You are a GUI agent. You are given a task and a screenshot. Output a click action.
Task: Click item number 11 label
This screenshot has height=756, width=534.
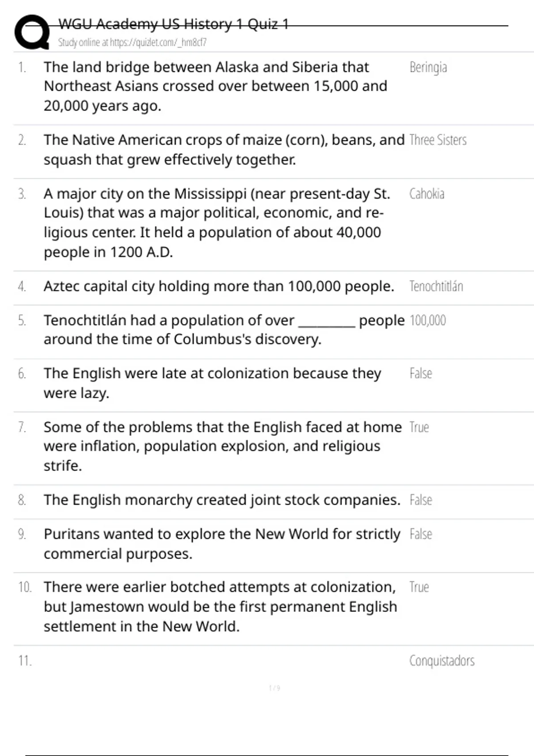[25, 661]
